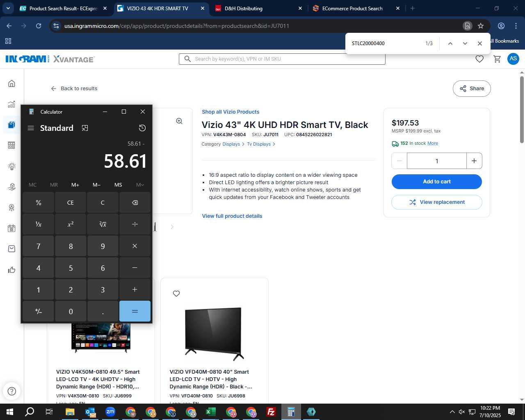Go to previous find result arrow
Viewport: 525px width, 420px height.
tap(450, 43)
